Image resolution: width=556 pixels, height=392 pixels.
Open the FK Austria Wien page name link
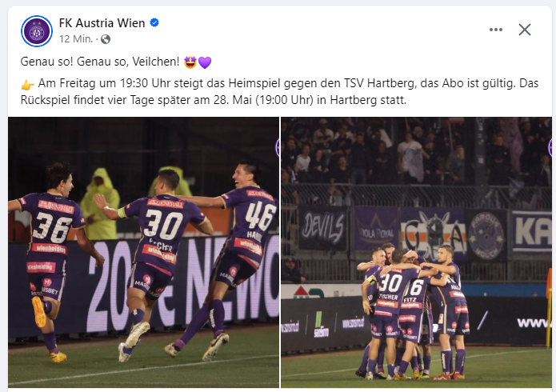click(x=102, y=23)
